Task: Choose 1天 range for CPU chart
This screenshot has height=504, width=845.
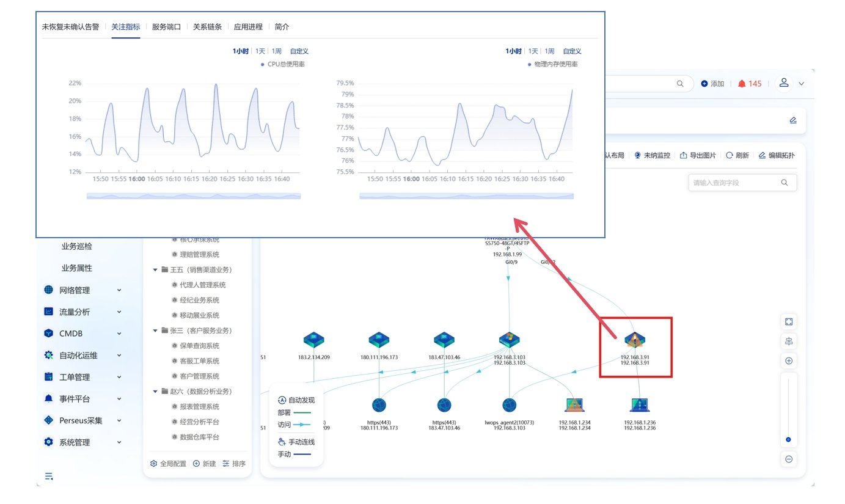Action: pyautogui.click(x=260, y=51)
